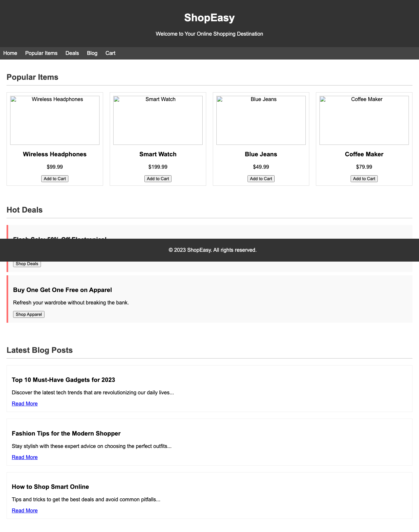Click the Latest Blog Posts heading
Viewport: 419px width, 532px height.
[x=40, y=350]
